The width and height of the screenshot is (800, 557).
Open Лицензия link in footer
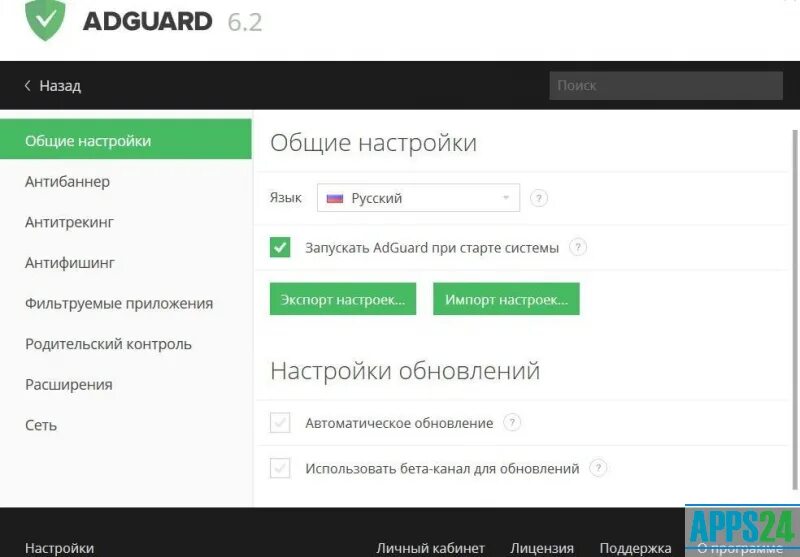click(x=542, y=548)
